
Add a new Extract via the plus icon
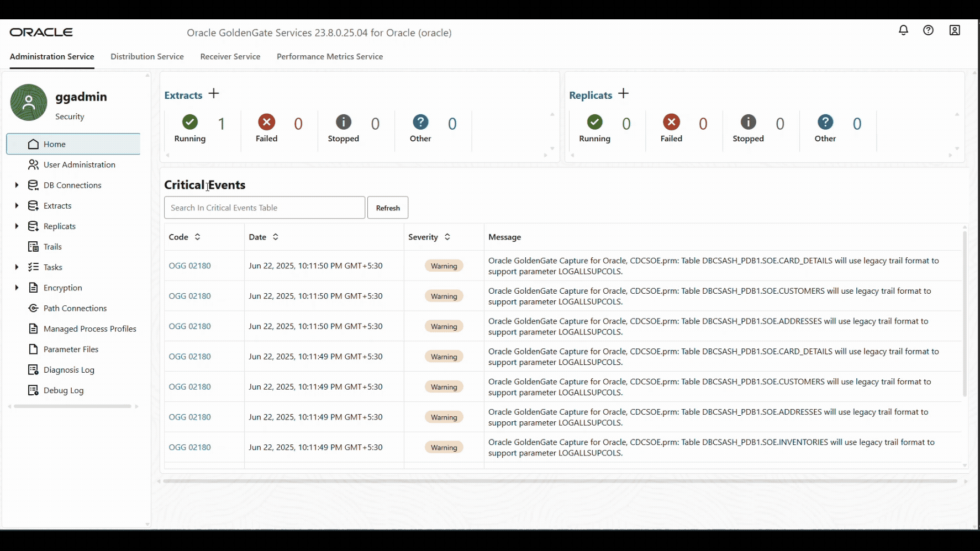214,94
